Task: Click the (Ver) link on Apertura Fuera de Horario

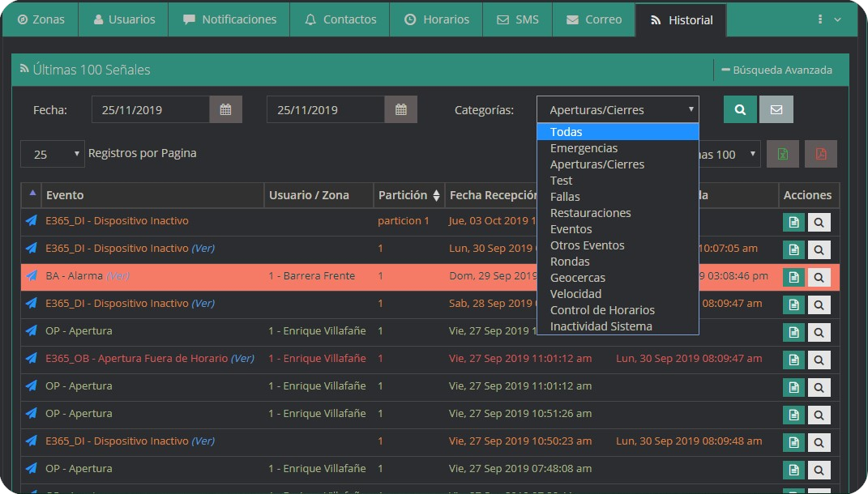Action: (242, 358)
